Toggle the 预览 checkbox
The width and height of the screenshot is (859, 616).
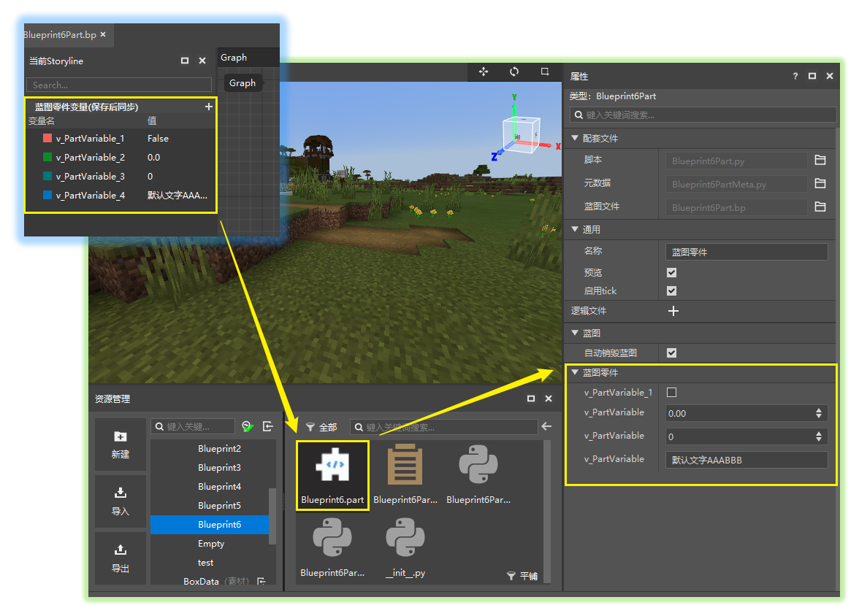pos(672,273)
